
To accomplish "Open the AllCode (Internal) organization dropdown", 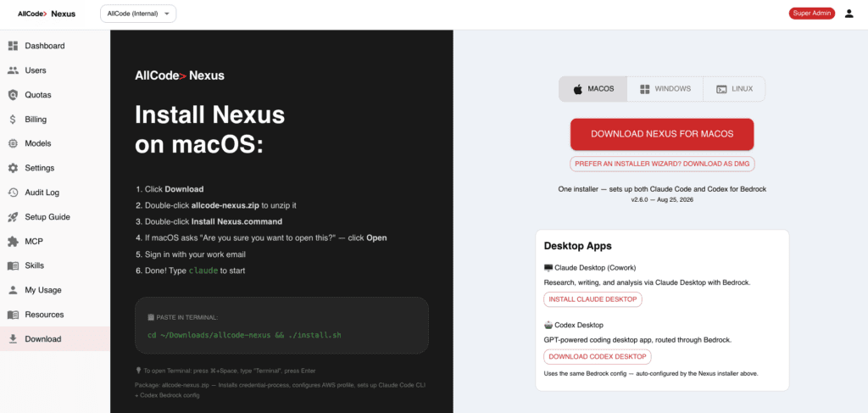I will click(138, 14).
